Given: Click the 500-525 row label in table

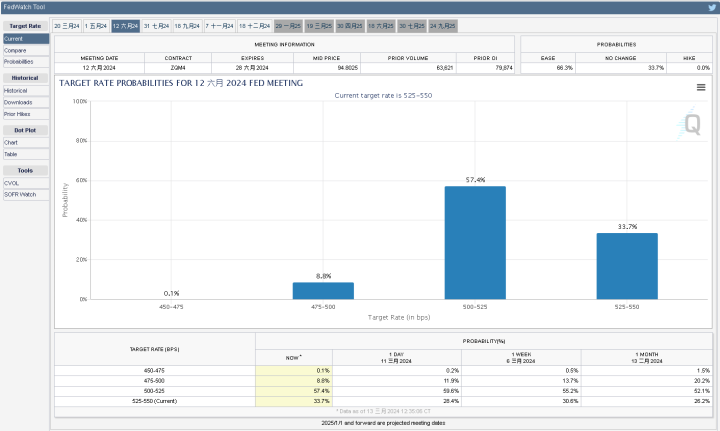Looking at the screenshot, I should click(x=154, y=391).
